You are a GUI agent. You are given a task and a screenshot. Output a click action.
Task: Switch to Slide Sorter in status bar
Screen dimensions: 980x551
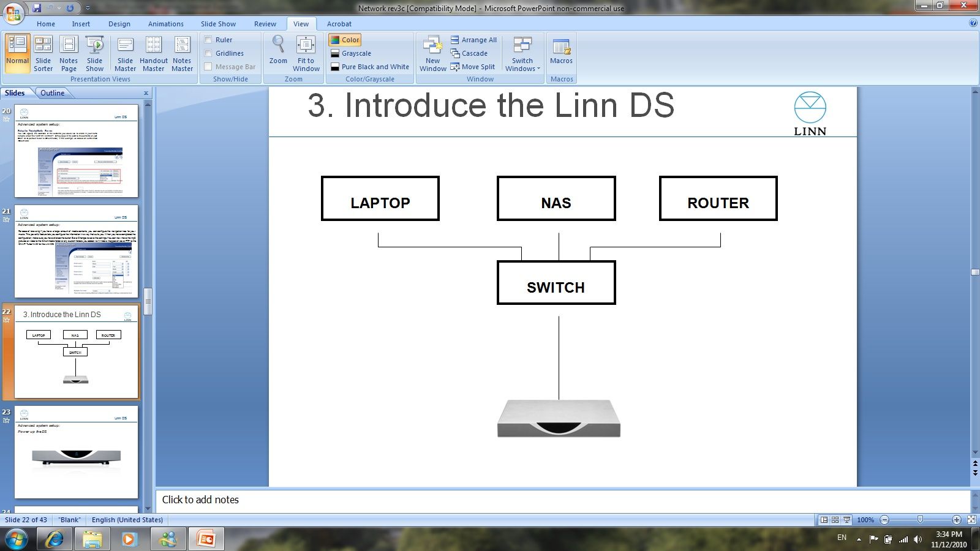click(x=835, y=520)
